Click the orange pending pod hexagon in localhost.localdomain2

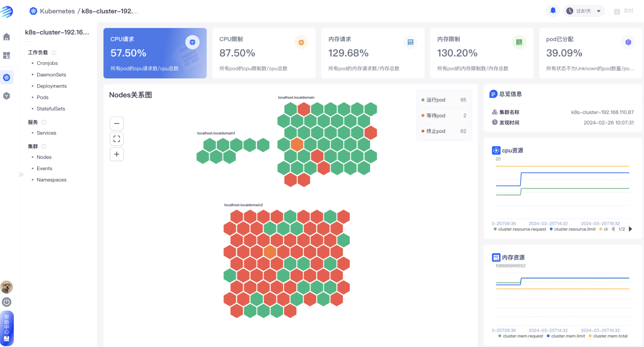coord(270,252)
